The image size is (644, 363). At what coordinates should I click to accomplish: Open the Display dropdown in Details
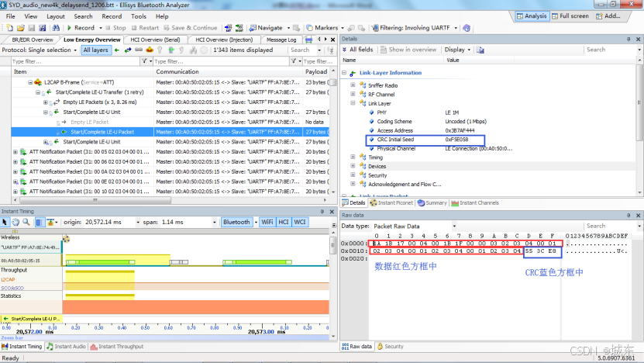point(457,50)
